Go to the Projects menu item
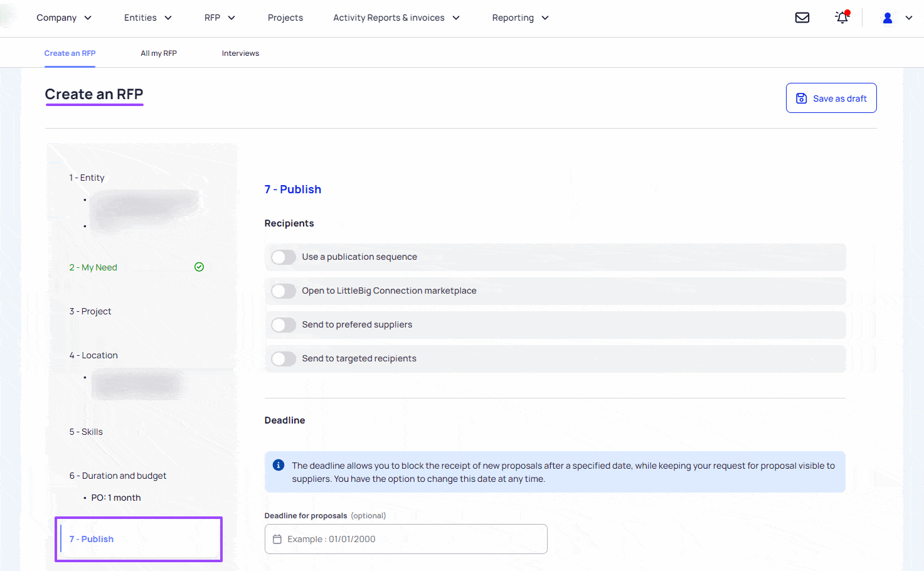924x571 pixels. pos(285,18)
